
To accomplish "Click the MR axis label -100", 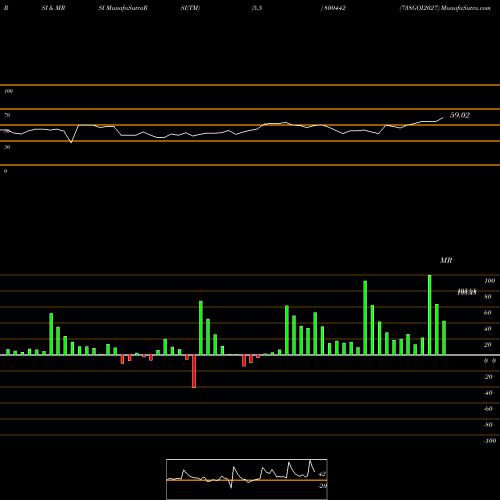I will (490, 441).
